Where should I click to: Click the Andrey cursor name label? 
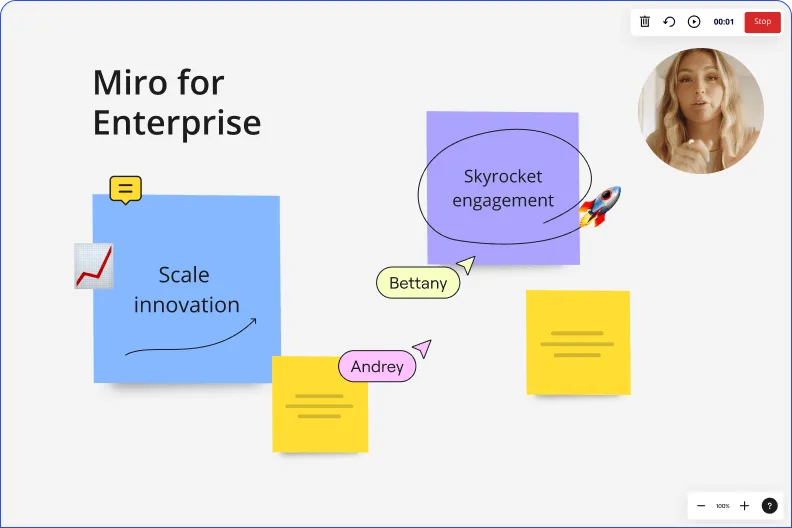click(x=377, y=366)
